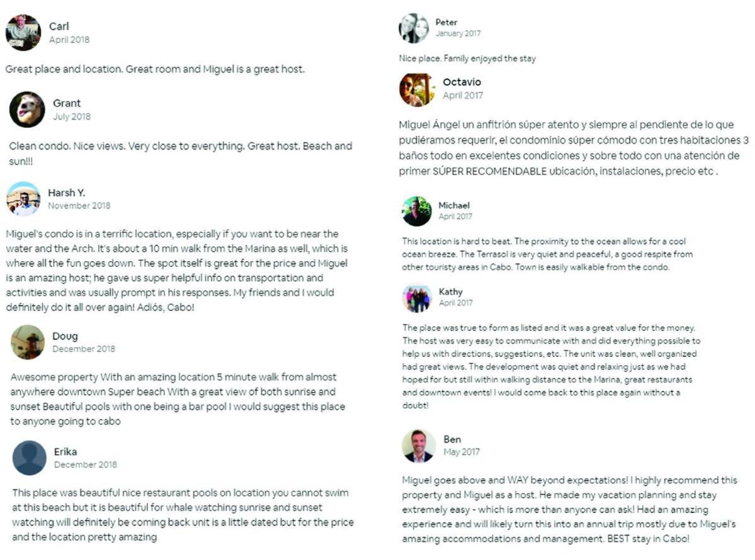Screen dimensions: 755x560
Task: Open the reviewer name Octavio
Action: point(462,82)
